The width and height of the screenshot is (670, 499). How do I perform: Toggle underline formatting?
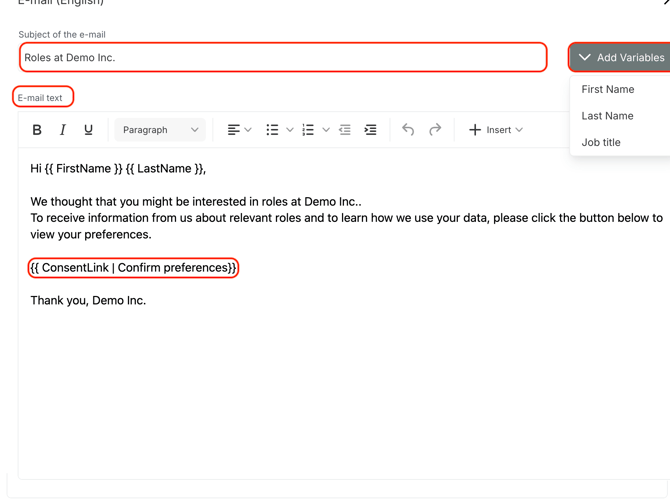click(x=88, y=130)
